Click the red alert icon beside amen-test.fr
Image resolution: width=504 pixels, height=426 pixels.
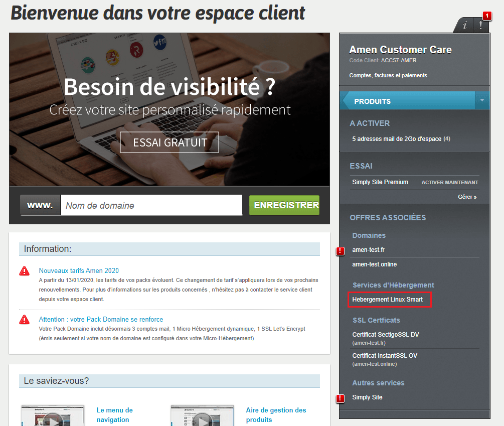click(x=340, y=251)
